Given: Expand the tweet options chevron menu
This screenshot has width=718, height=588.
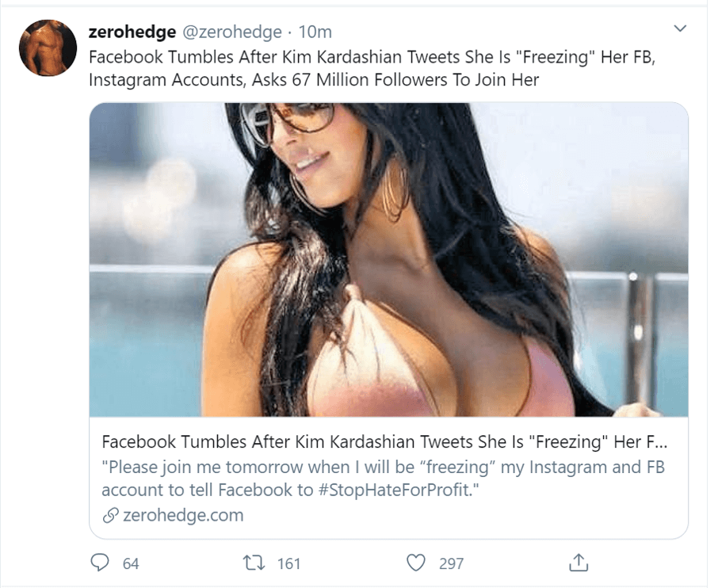Looking at the screenshot, I should [681, 29].
